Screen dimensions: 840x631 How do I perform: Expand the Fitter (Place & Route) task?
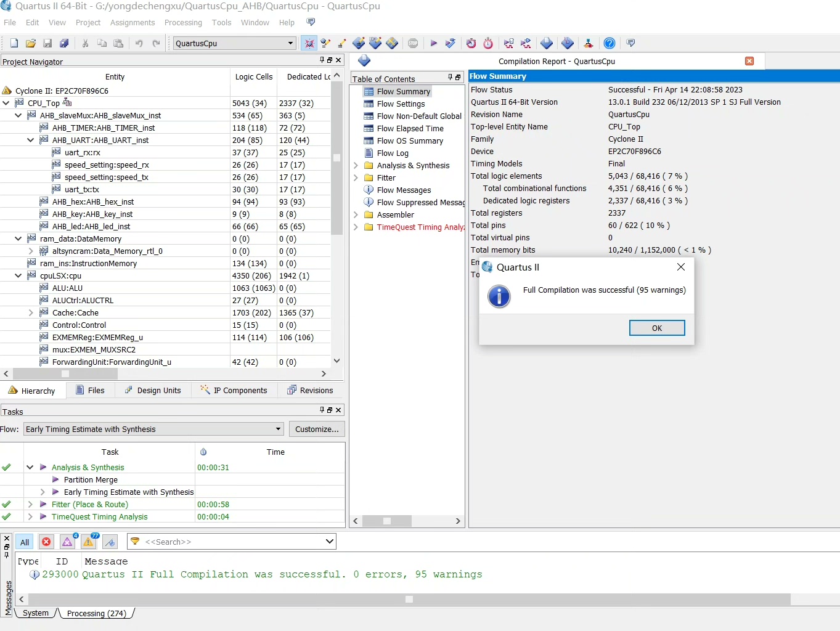(30, 504)
